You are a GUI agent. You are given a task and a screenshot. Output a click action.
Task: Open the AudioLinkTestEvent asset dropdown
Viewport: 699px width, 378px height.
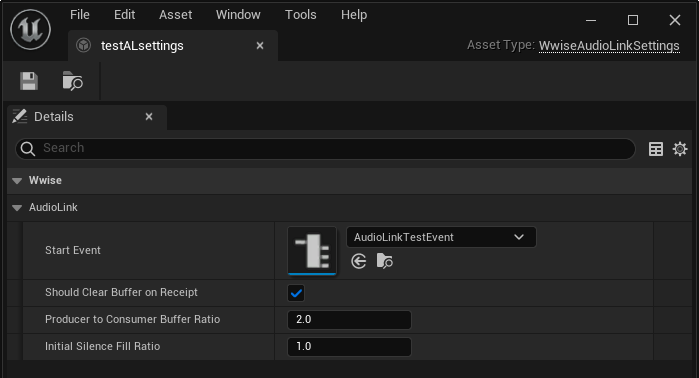pyautogui.click(x=441, y=237)
